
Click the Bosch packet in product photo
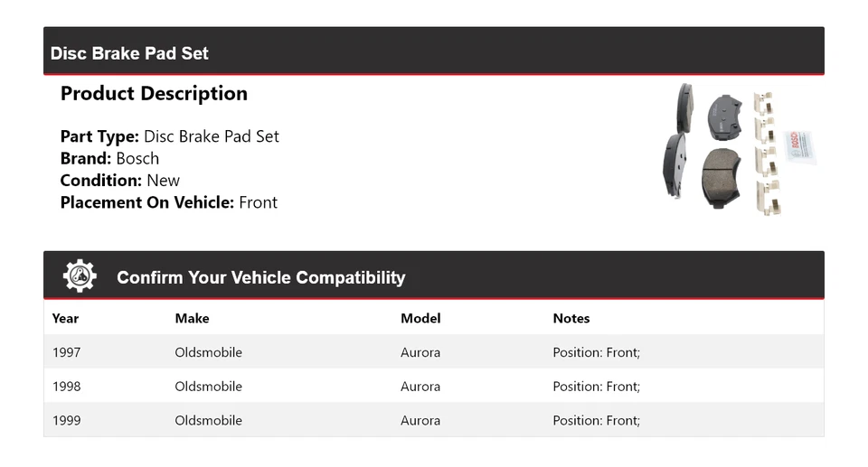pyautogui.click(x=801, y=147)
